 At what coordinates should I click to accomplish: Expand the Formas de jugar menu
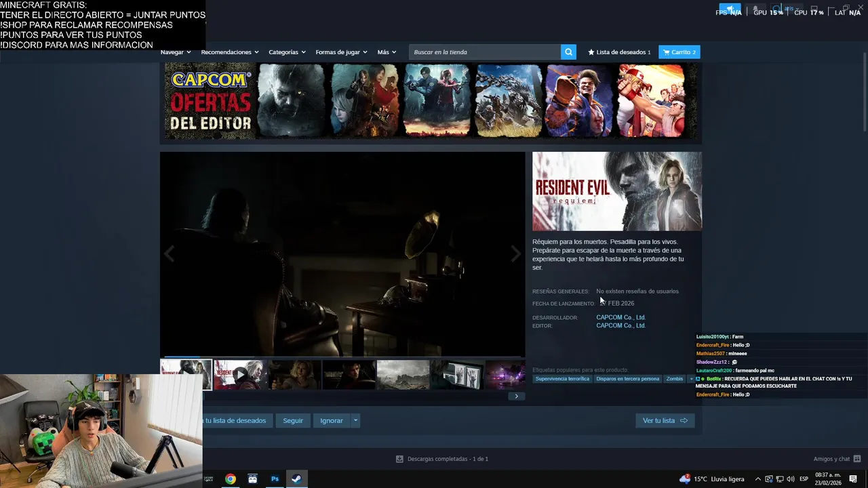click(341, 52)
